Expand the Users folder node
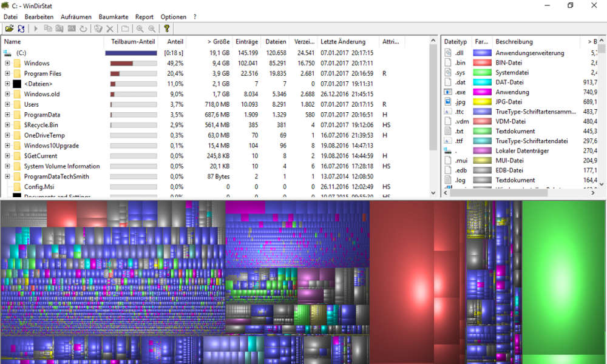Image resolution: width=607 pixels, height=364 pixels. (x=7, y=104)
